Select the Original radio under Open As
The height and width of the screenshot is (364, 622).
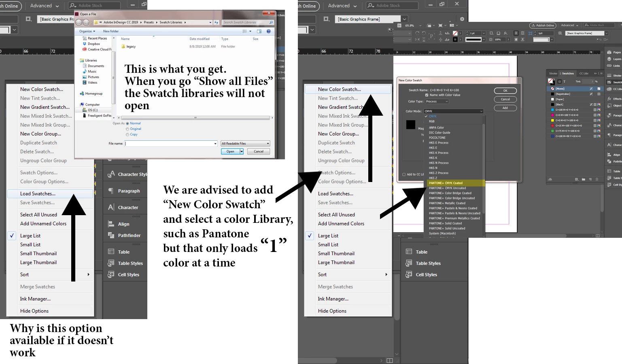[x=127, y=129]
